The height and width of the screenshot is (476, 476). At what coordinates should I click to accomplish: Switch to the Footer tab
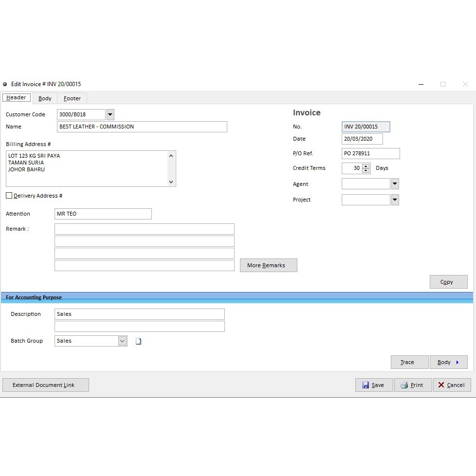click(x=72, y=98)
